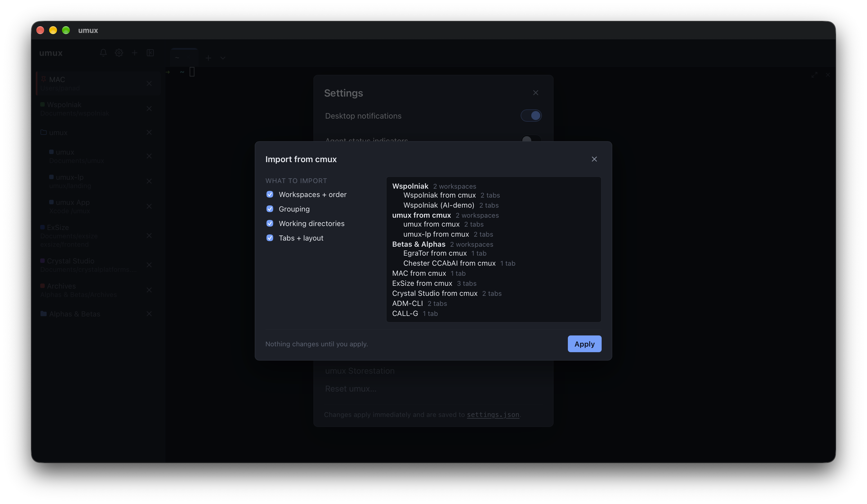Toggle Desktop notifications switch in Settings

(x=531, y=116)
